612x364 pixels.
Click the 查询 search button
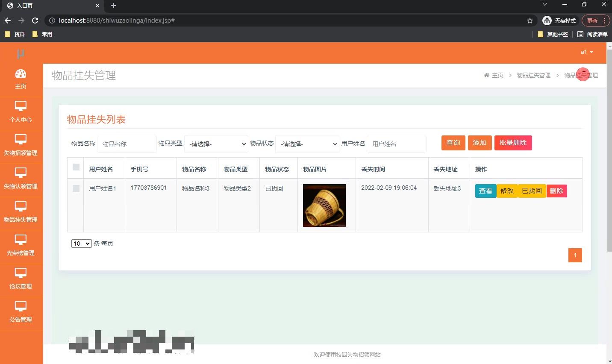tap(453, 143)
